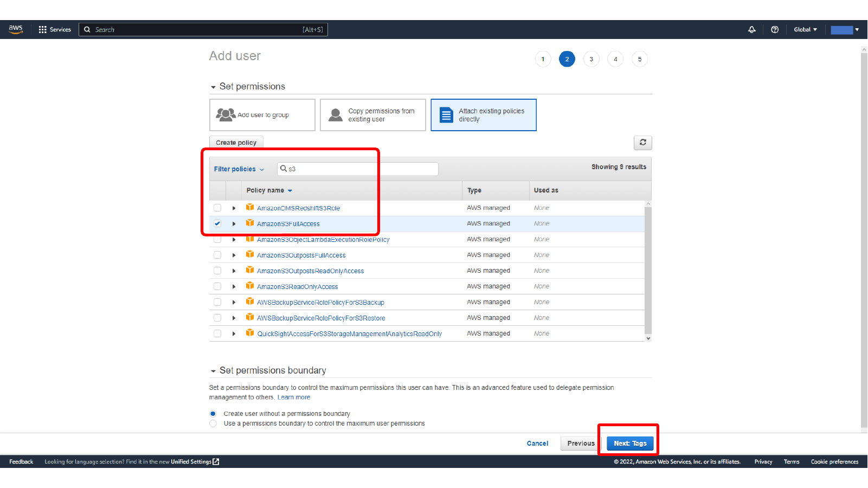The height and width of the screenshot is (488, 868).
Task: Go to wizard step 1
Action: (543, 59)
